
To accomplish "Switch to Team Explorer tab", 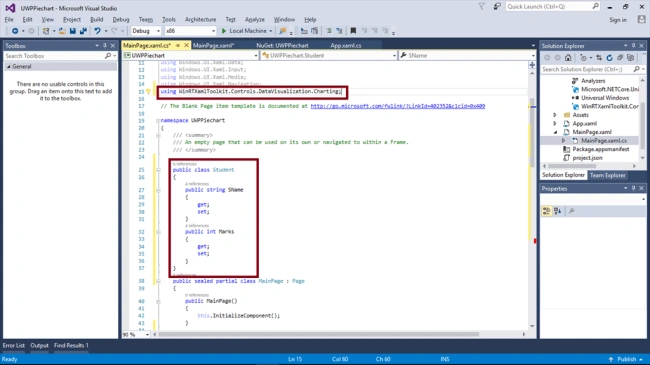I will pos(607,175).
